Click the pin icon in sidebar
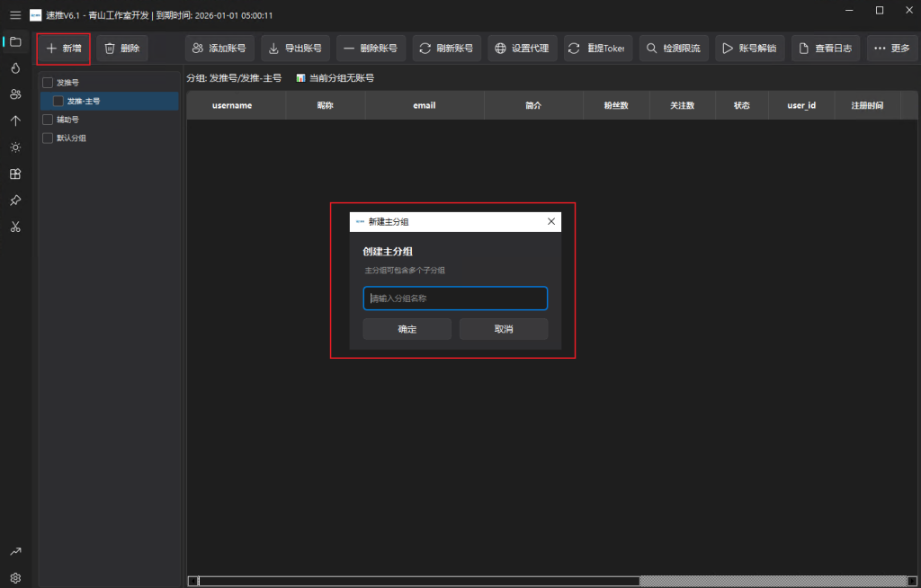The width and height of the screenshot is (921, 588). pos(15,200)
